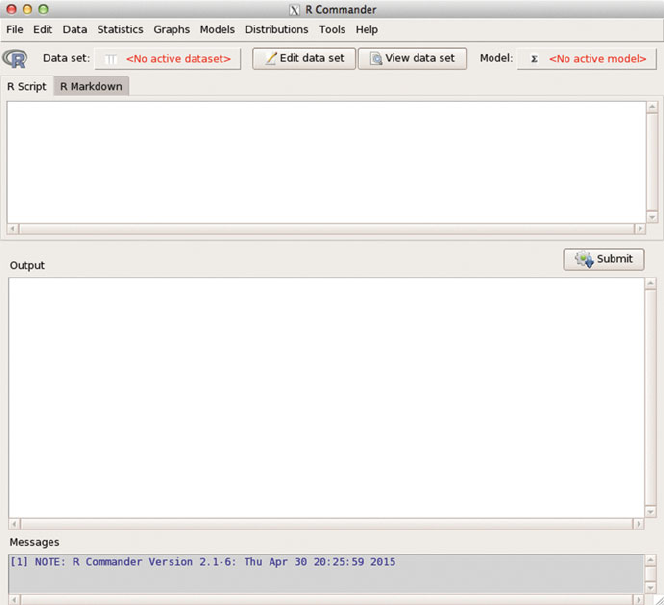This screenshot has height=605, width=664.
Task: Click Output pane scroll left arrow
Action: [x=14, y=524]
